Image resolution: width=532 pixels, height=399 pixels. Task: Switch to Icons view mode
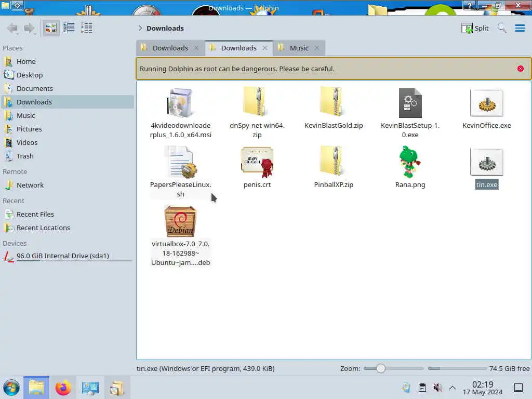coord(51,28)
